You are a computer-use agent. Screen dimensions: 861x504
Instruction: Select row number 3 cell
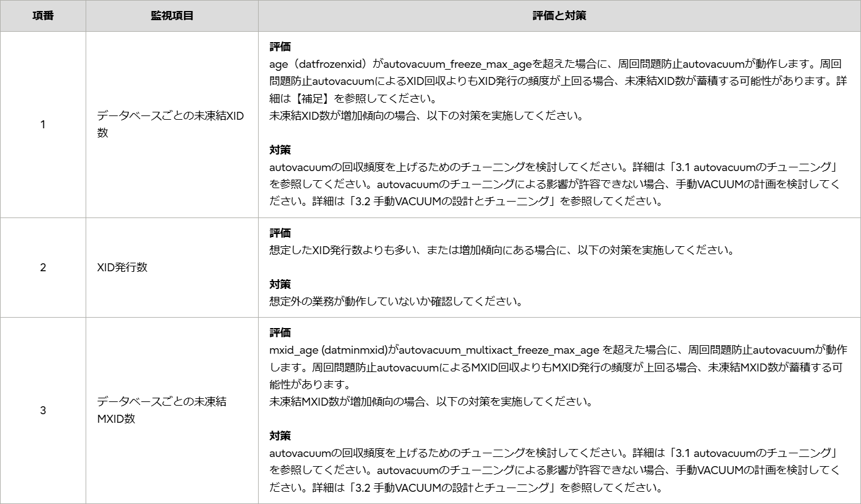coord(43,409)
